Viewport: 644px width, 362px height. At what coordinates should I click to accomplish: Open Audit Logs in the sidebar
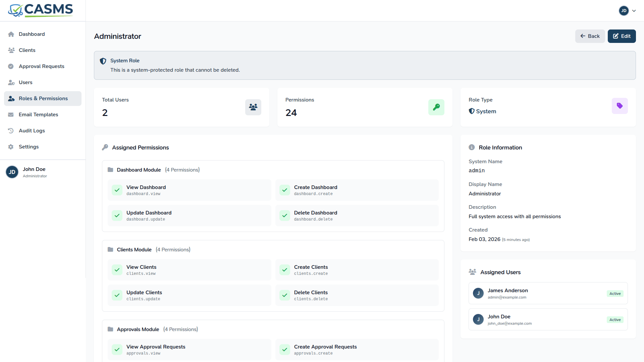32,131
